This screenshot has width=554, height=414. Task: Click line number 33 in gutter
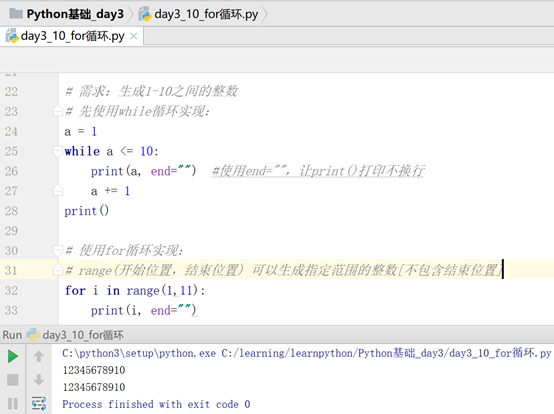(11, 310)
